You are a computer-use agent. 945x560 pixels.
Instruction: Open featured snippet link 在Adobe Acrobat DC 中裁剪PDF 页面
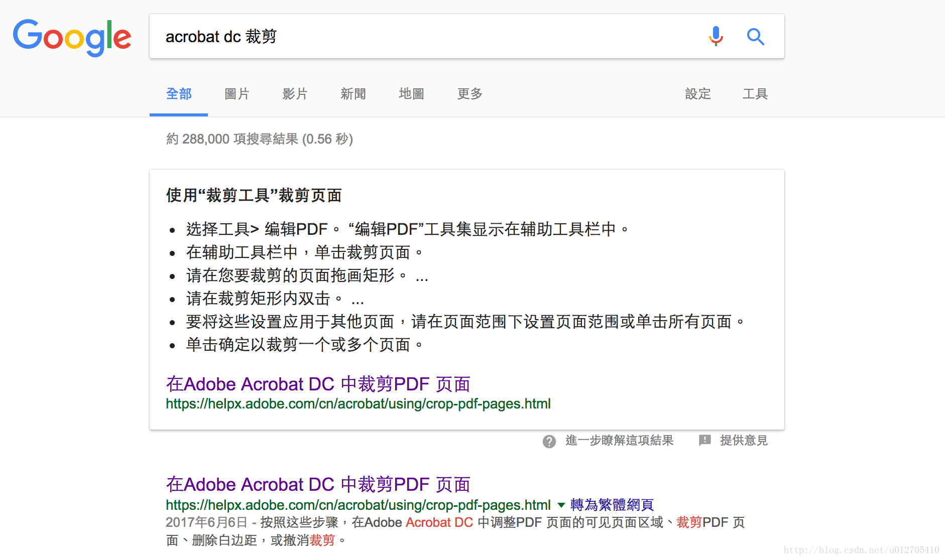(x=318, y=384)
